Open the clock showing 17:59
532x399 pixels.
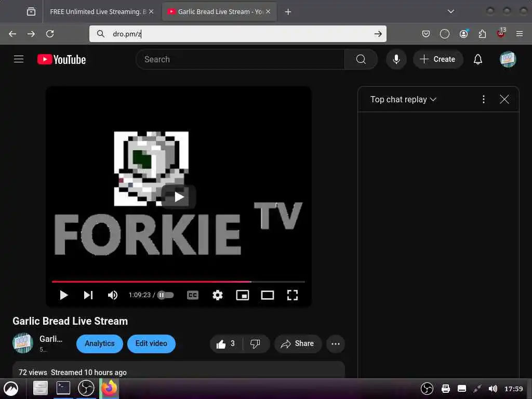point(514,389)
